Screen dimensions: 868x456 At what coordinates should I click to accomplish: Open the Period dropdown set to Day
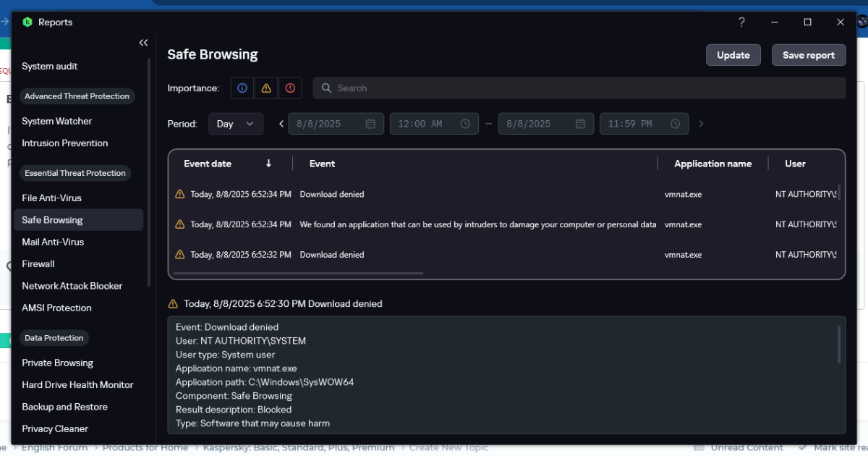tap(236, 124)
